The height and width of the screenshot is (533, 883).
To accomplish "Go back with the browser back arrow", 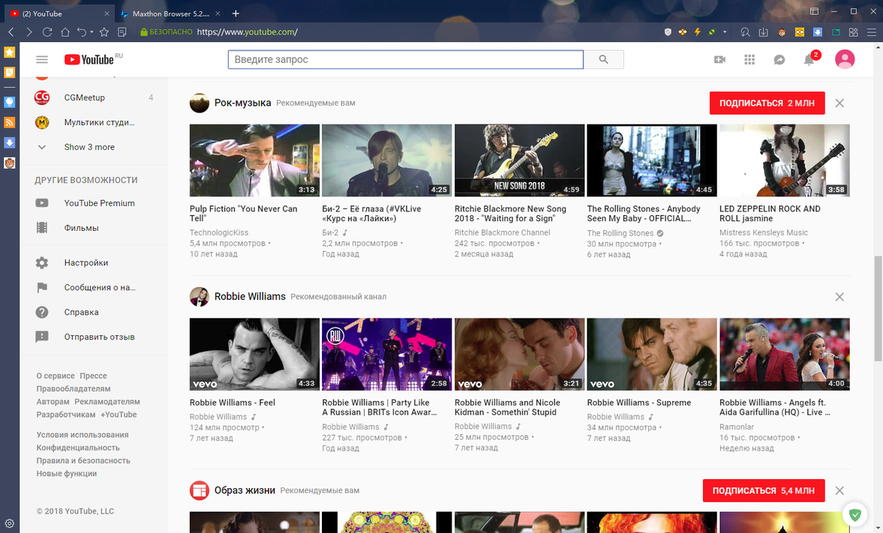I will [11, 32].
